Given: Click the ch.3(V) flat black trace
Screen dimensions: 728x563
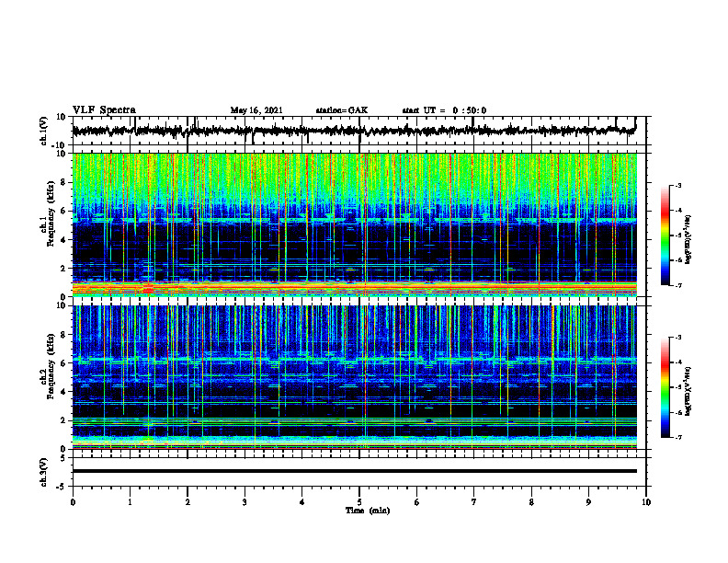Looking at the screenshot, I should [355, 471].
